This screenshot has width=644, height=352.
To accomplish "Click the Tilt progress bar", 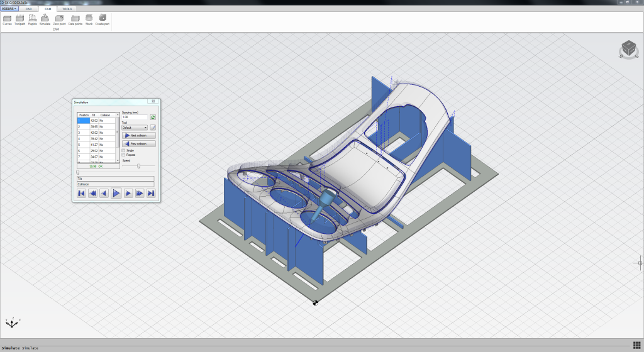I will [x=116, y=179].
